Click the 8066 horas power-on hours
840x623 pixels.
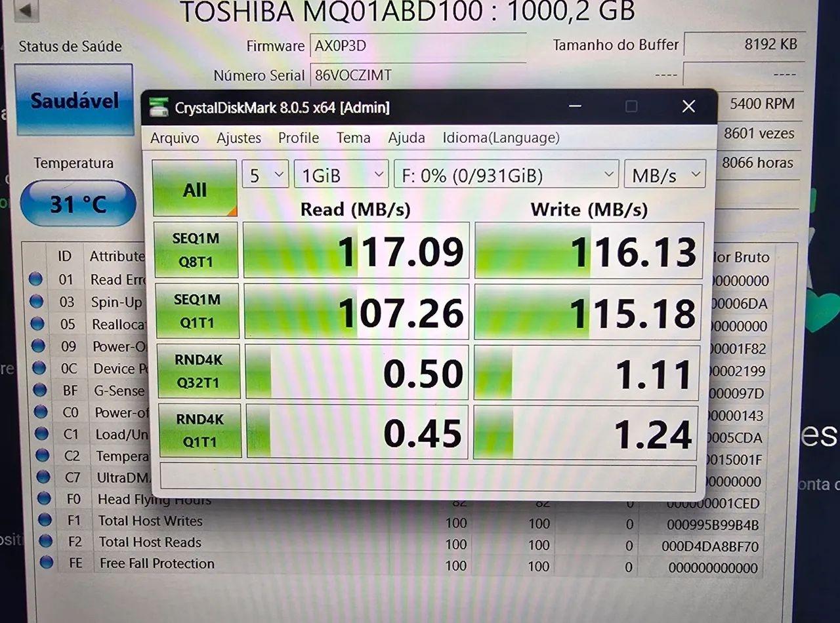pyautogui.click(x=757, y=163)
